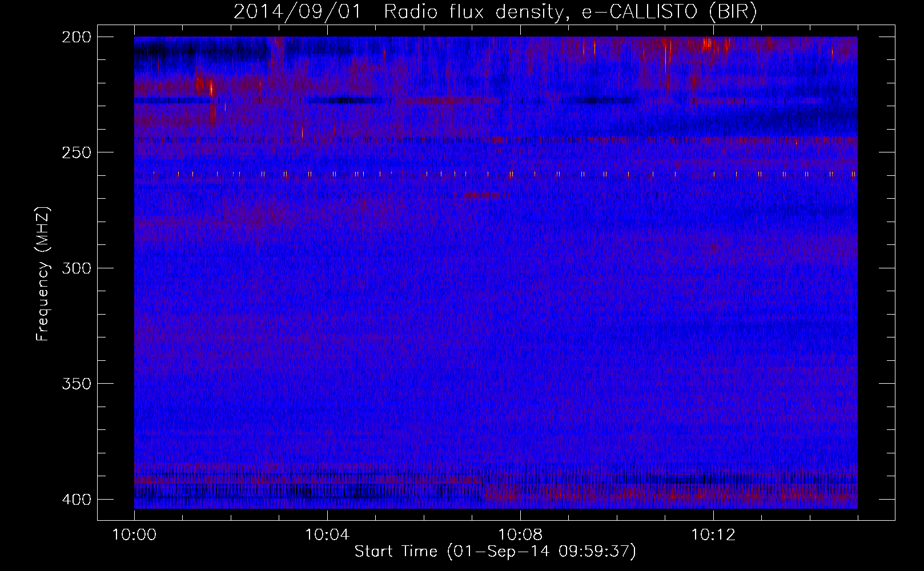The width and height of the screenshot is (924, 571).
Task: Click the 10:08 time tick label
Action: point(520,535)
